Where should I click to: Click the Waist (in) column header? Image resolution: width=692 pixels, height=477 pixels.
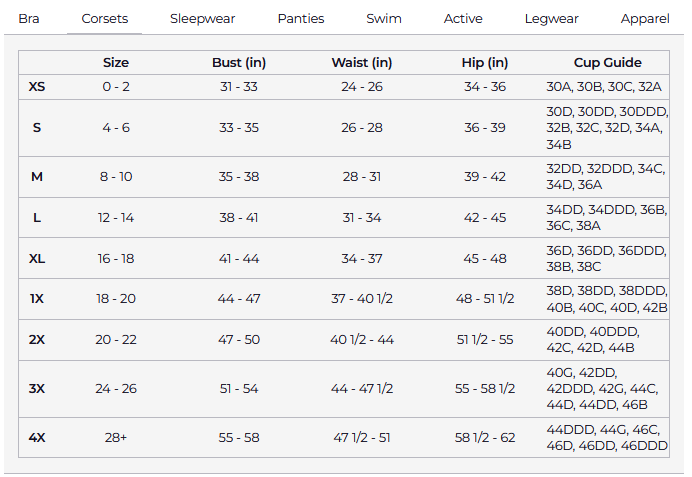362,62
